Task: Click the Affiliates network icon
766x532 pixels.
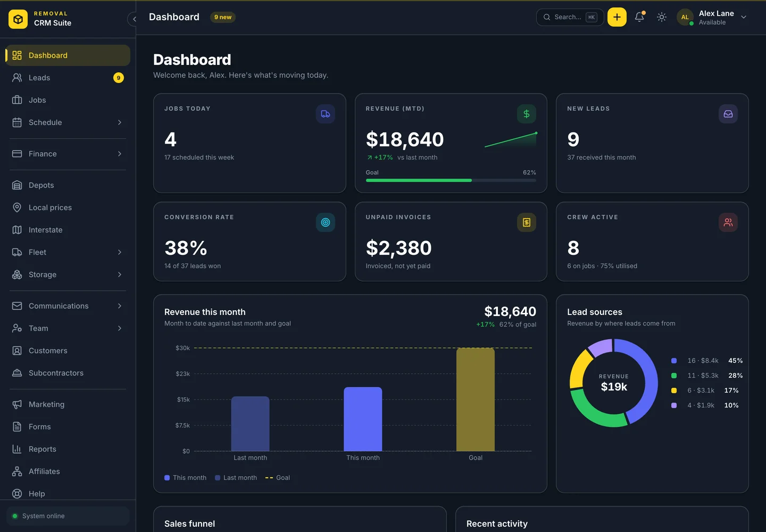Action: pyautogui.click(x=17, y=471)
